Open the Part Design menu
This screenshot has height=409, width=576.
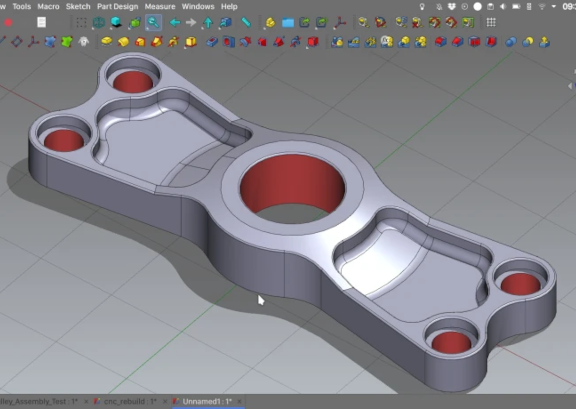point(118,7)
